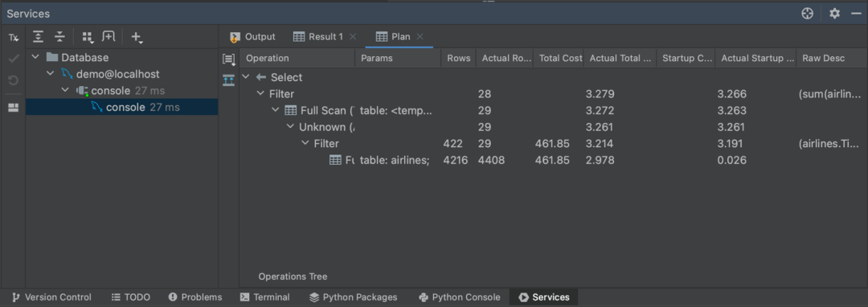This screenshot has height=307, width=868.
Task: Click the Tx transaction mode icon
Action: click(x=14, y=38)
